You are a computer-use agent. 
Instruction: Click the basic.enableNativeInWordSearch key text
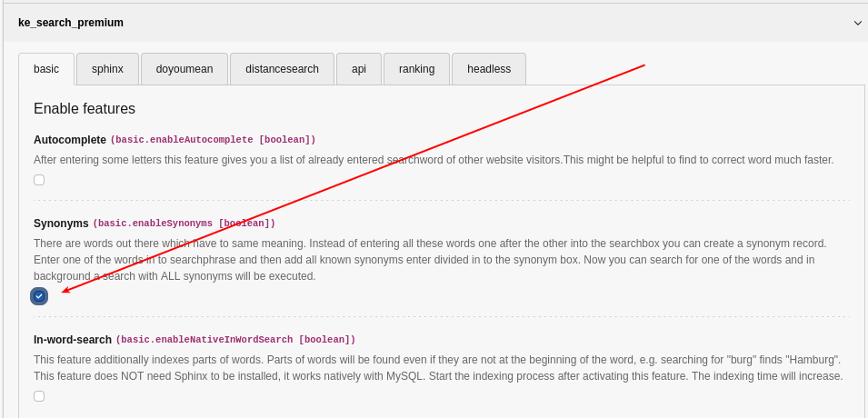pyautogui.click(x=235, y=339)
